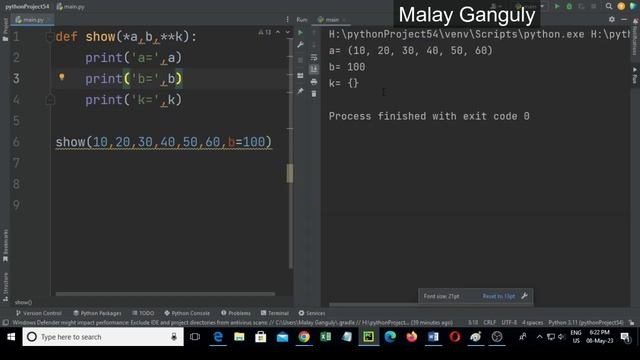Pin the Run tab with the pin icon
The width and height of the screenshot is (640, 360).
coord(300,91)
